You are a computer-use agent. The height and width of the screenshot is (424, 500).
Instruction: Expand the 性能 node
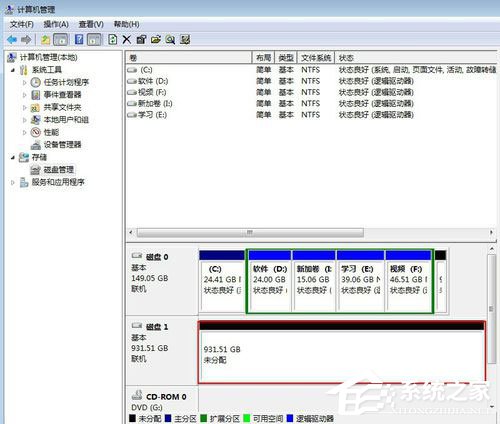25,132
